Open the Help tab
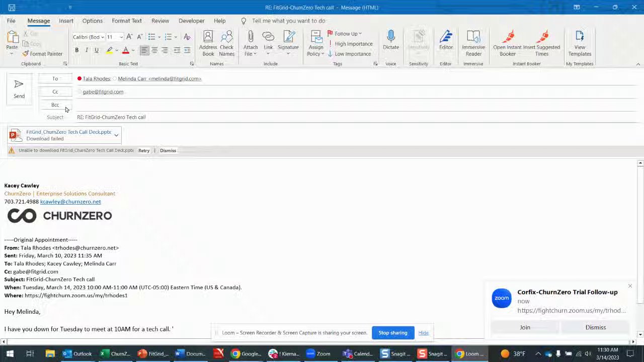Image resolution: width=644 pixels, height=362 pixels. [219, 21]
